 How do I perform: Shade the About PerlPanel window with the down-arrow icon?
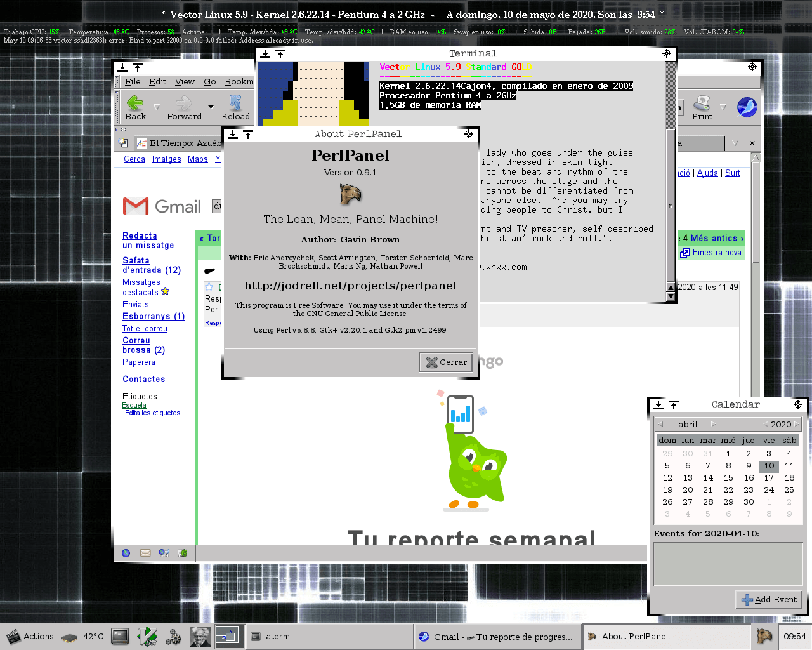[233, 134]
